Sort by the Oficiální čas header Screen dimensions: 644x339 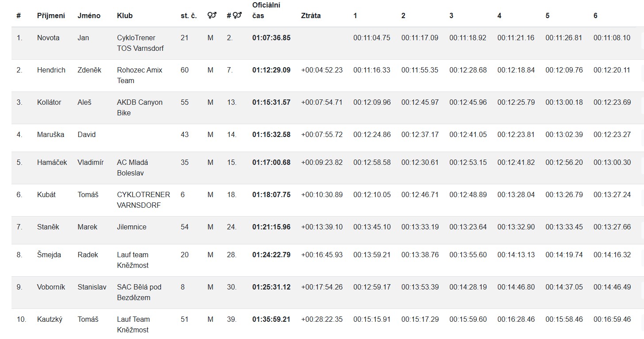[266, 11]
